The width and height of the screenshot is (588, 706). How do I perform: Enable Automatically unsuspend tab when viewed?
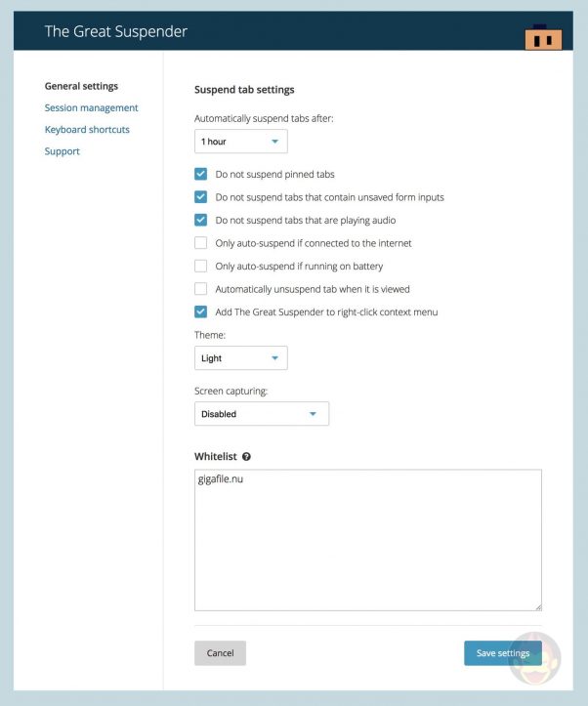click(201, 289)
